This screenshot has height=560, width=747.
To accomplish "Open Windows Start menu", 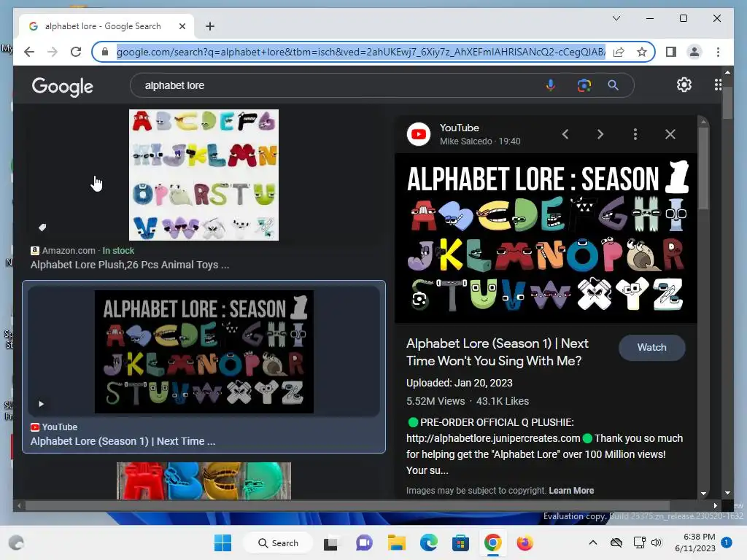I will (222, 542).
